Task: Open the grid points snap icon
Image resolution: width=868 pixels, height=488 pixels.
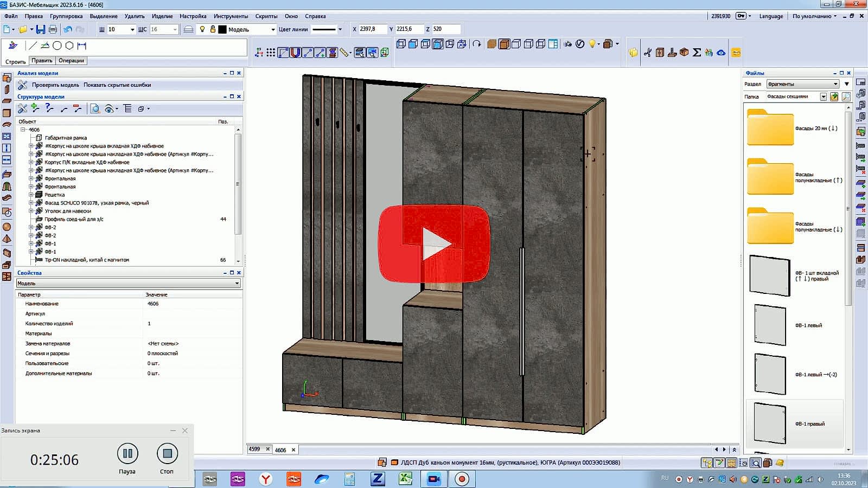Action: coord(271,53)
